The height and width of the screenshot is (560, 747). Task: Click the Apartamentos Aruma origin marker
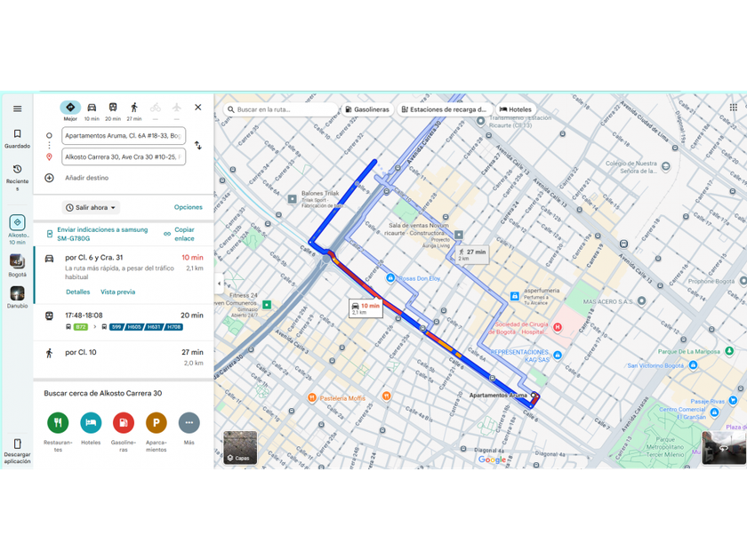534,396
